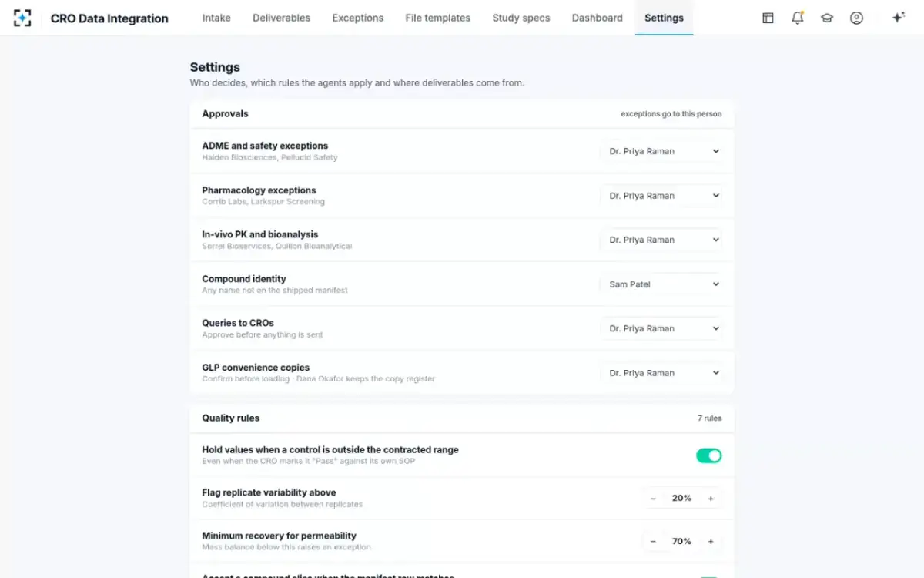Increase minimum recovery for permeability
The width and height of the screenshot is (924, 578).
pos(711,542)
